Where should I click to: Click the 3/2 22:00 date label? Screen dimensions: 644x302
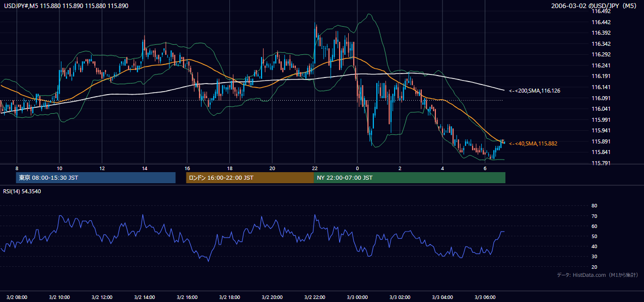pyautogui.click(x=314, y=297)
